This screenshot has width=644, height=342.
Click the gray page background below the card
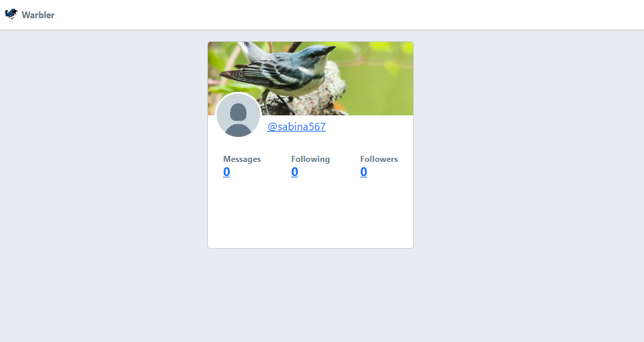coord(311,295)
